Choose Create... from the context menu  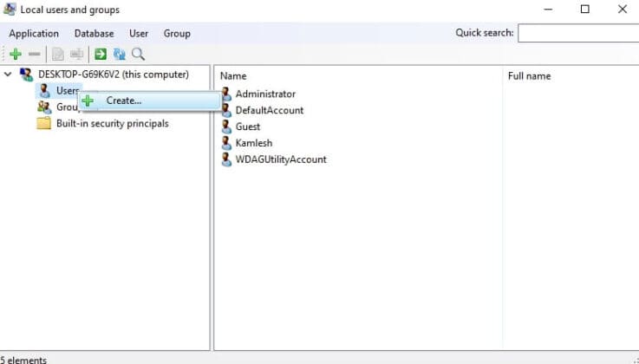click(x=123, y=101)
